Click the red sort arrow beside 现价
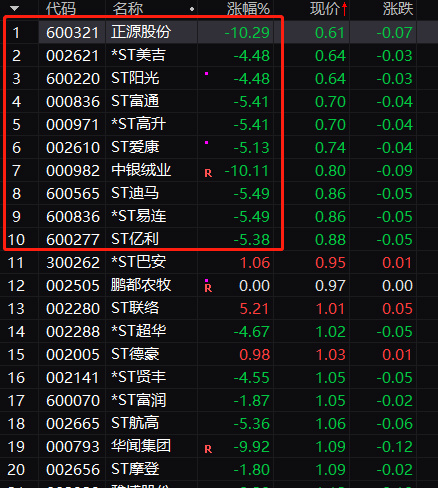The image size is (438, 488). click(344, 9)
